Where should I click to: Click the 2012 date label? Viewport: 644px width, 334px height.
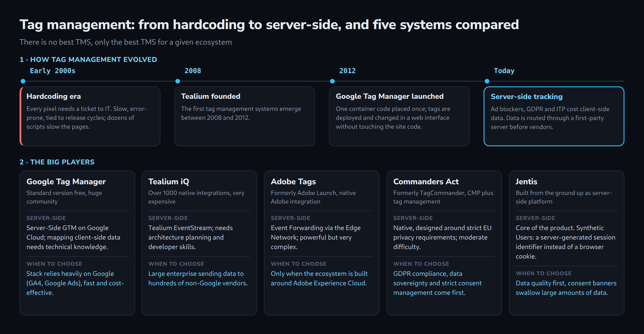347,71
